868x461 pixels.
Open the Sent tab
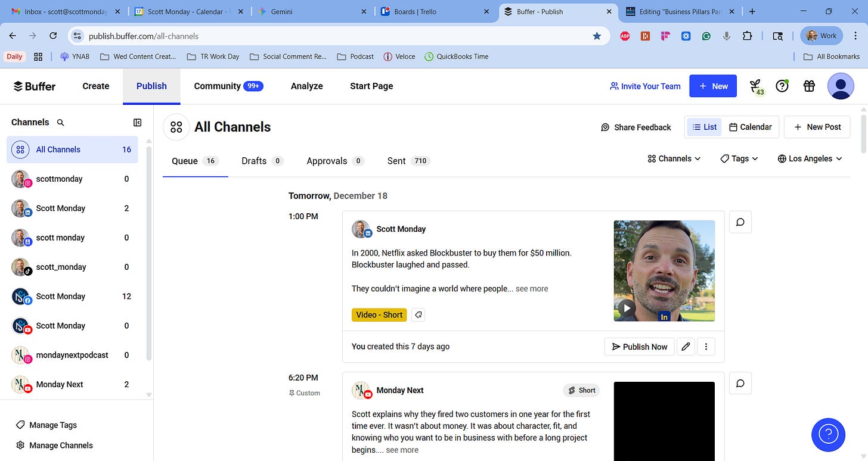tap(408, 161)
